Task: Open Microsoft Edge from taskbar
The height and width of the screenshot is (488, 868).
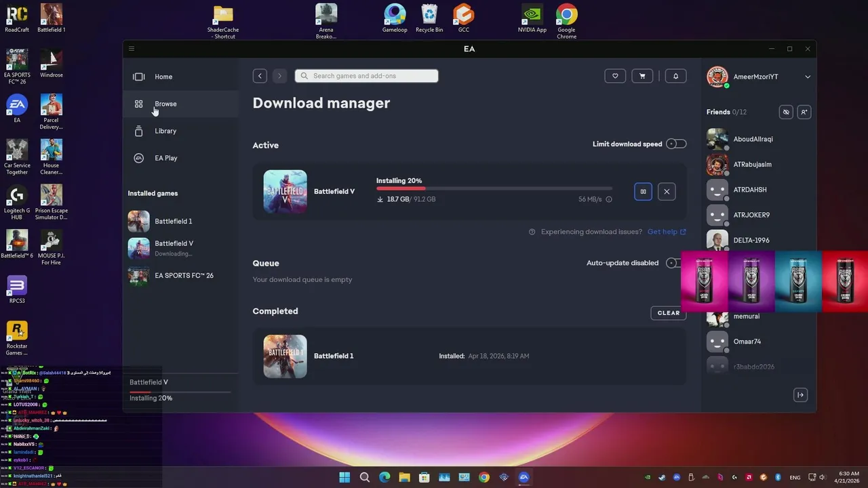Action: [384, 477]
